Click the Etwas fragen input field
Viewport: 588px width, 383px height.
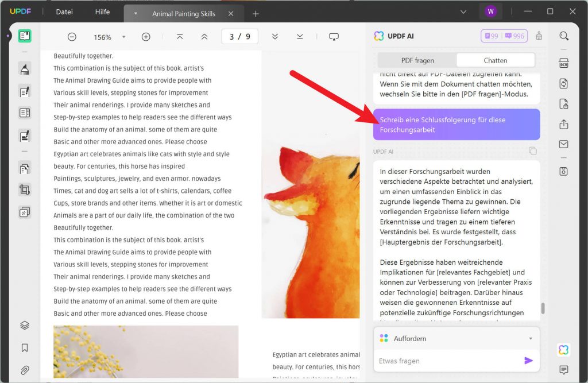(448, 361)
